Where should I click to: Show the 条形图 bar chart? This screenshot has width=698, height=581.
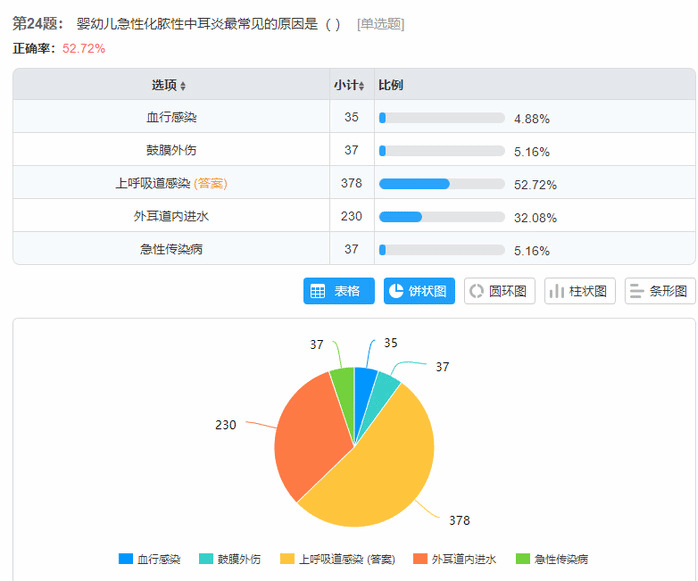point(660,291)
